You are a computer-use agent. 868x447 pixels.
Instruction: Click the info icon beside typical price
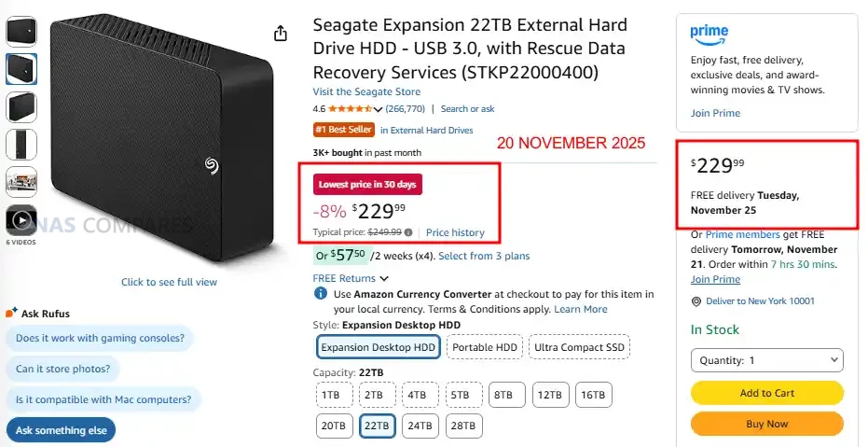click(x=408, y=231)
